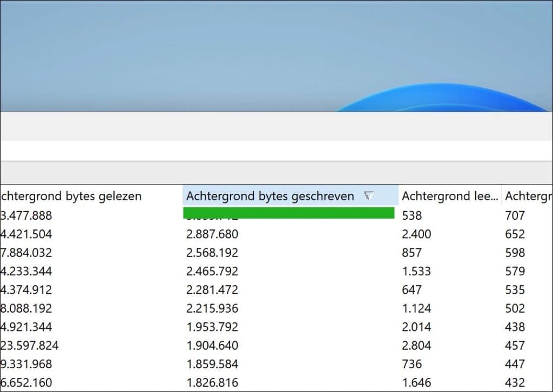Select the value 4.421.504
Viewport: 553px width, 392px height.
26,234
